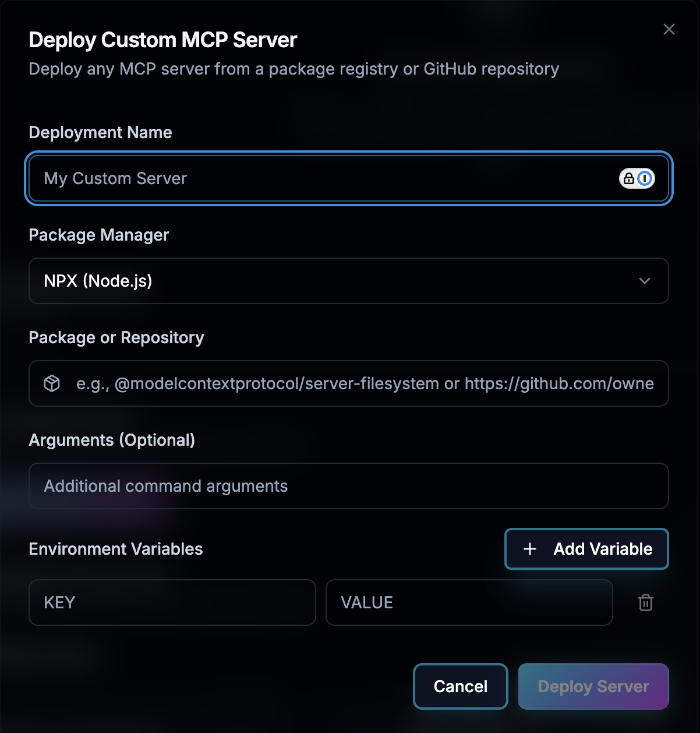700x733 pixels.
Task: Close the dialog with the X icon
Action: pos(669,29)
